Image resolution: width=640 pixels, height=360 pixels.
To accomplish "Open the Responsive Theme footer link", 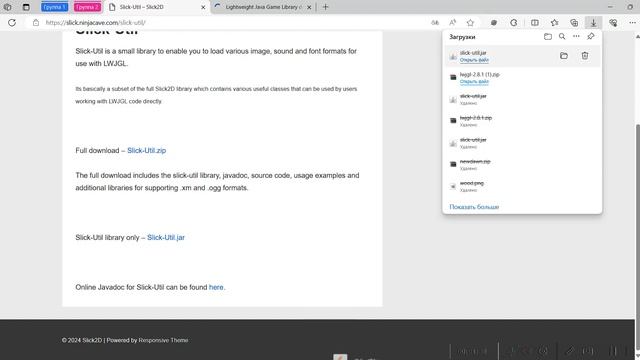I will pyautogui.click(x=163, y=340).
